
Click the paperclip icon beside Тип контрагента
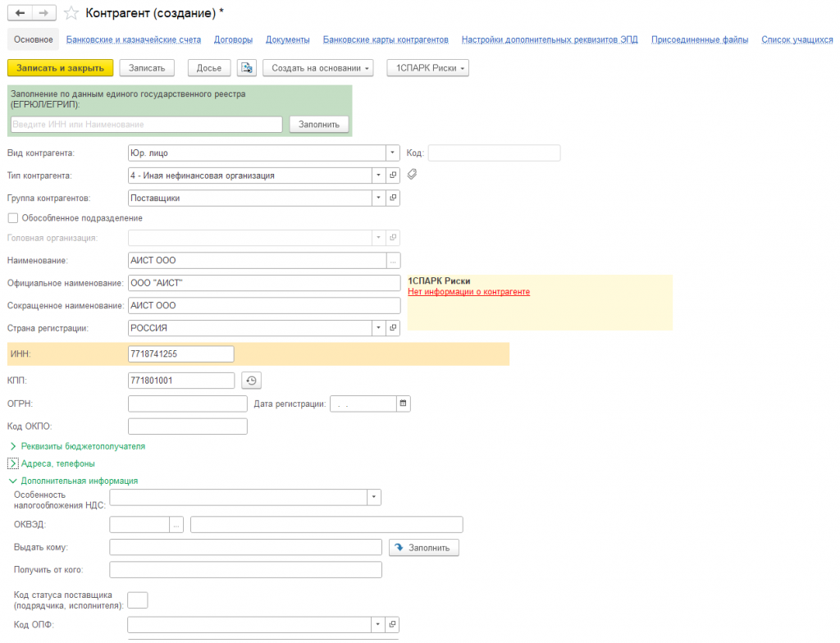pyautogui.click(x=412, y=174)
